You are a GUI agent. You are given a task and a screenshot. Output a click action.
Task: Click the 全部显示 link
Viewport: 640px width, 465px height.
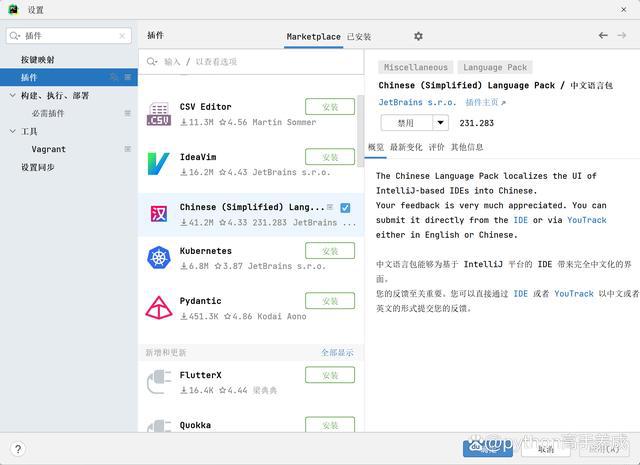pos(337,353)
